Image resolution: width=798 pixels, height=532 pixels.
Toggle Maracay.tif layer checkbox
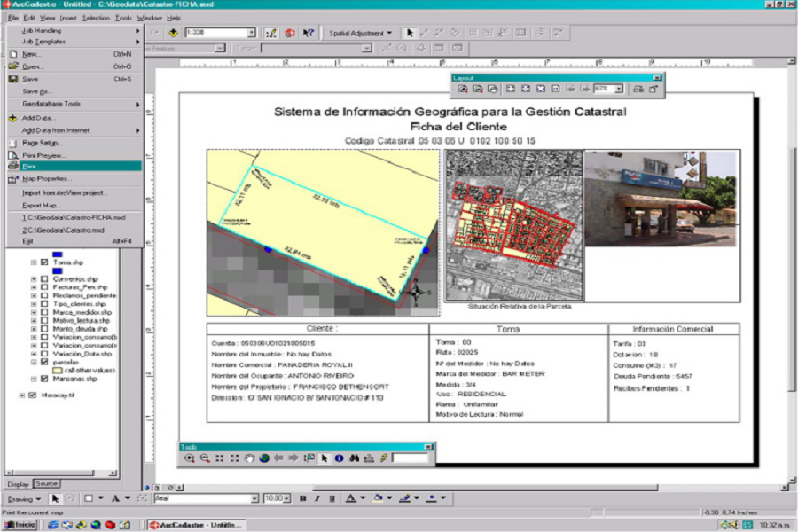click(x=33, y=395)
